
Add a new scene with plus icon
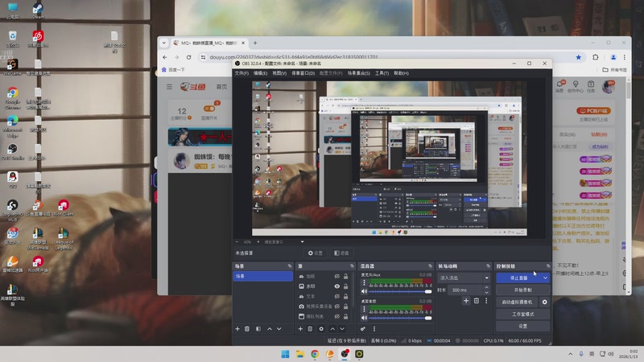237,329
